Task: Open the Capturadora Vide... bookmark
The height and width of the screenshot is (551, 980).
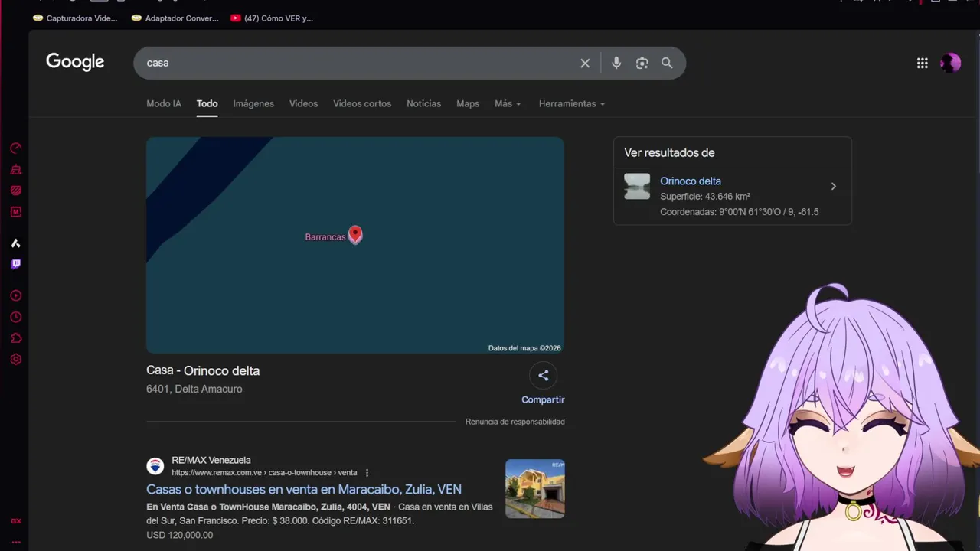Action: pyautogui.click(x=75, y=18)
